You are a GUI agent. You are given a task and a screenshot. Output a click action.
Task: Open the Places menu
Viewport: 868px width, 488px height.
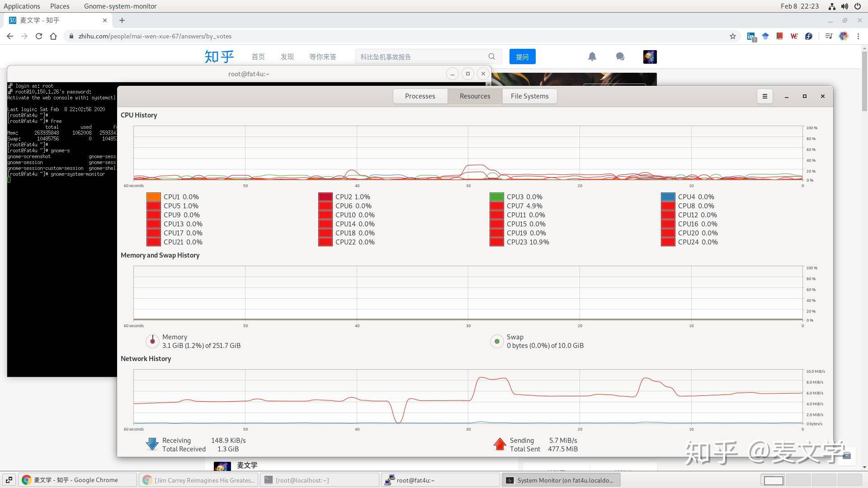coord(60,6)
